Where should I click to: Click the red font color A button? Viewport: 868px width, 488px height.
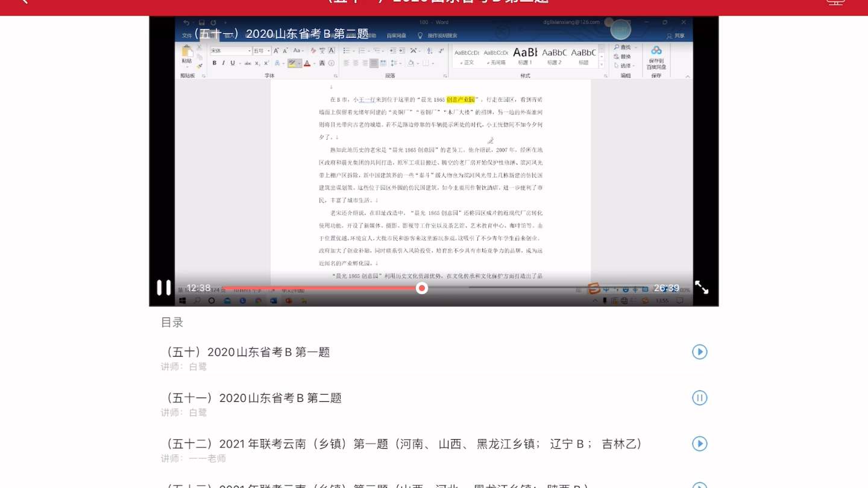pos(307,63)
